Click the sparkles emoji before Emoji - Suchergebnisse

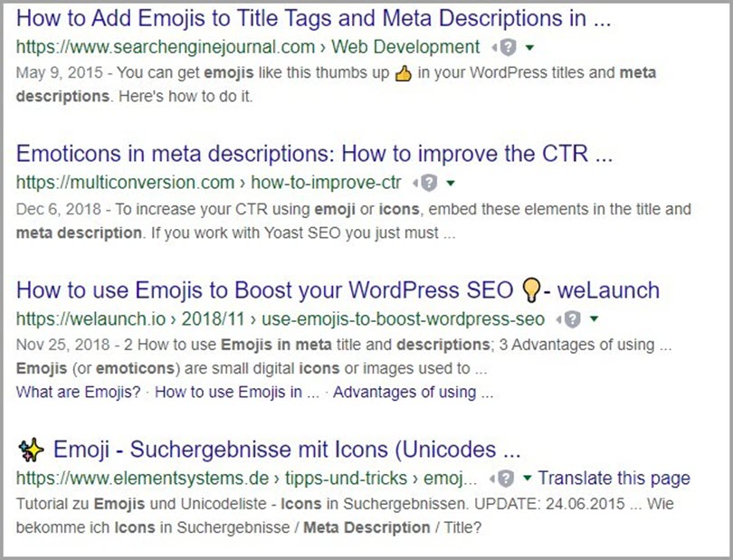31,450
